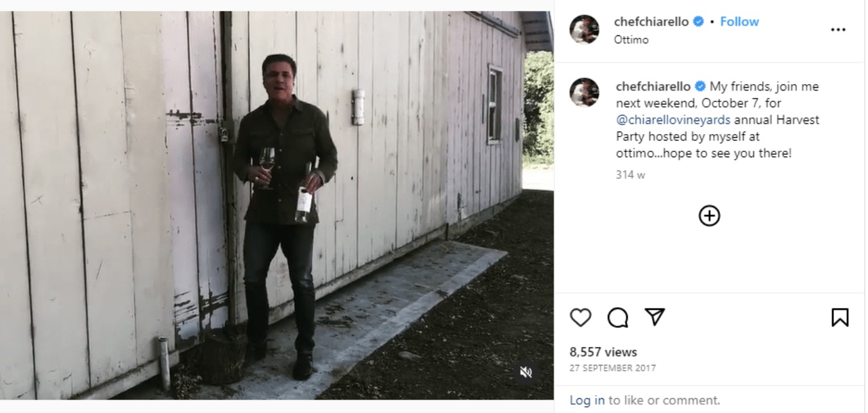Open comments with the speech bubble icon
The image size is (868, 413).
click(617, 317)
